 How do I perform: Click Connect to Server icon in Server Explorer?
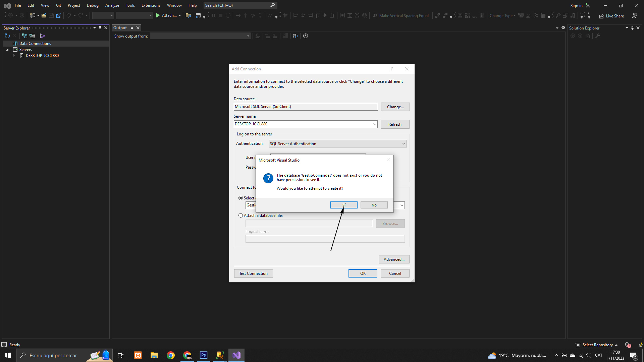click(32, 36)
